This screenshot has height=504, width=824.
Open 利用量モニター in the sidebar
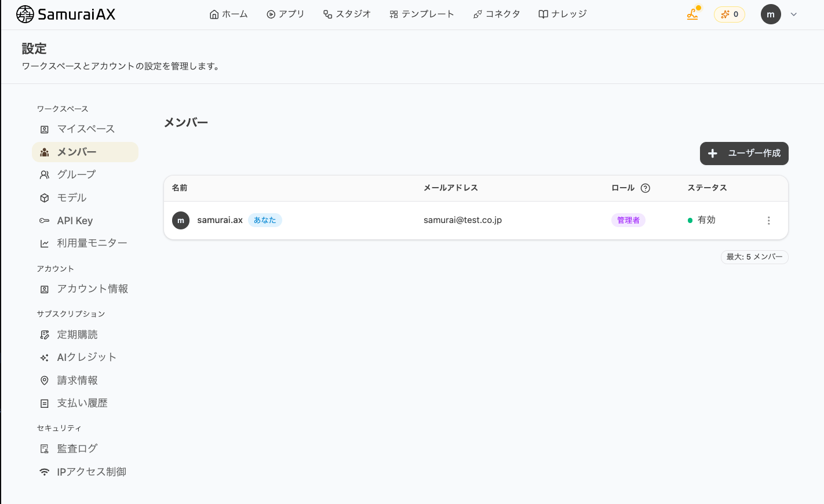(x=85, y=243)
